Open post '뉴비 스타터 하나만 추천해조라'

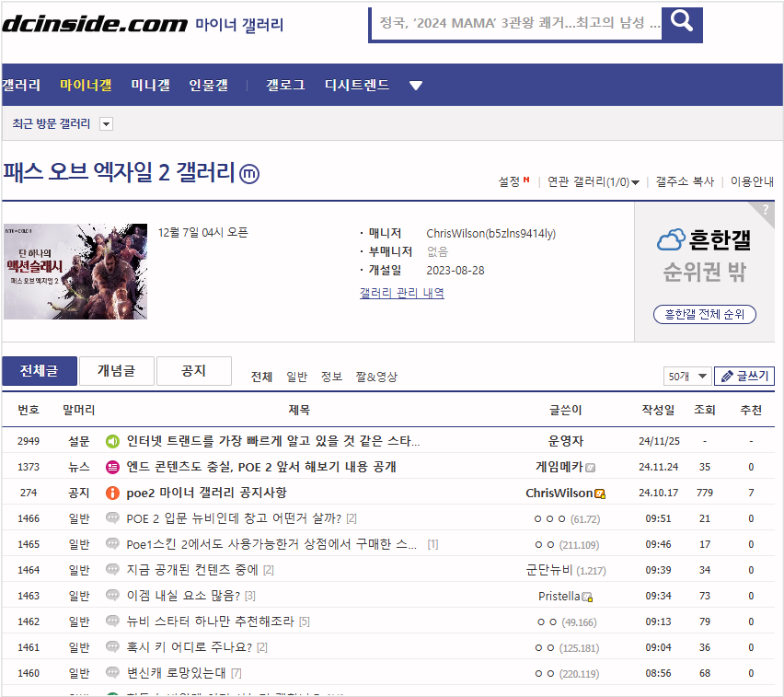[x=210, y=621]
